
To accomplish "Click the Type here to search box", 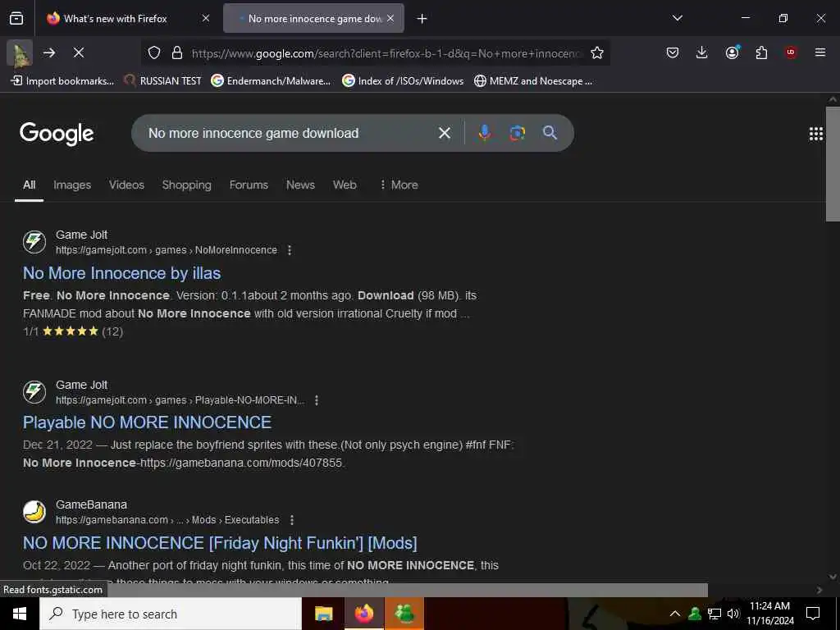I will (171, 614).
